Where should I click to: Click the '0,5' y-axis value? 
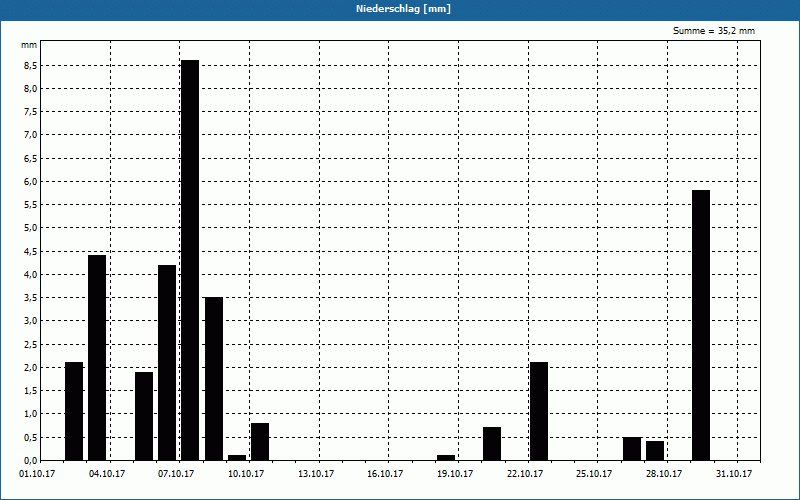point(31,437)
